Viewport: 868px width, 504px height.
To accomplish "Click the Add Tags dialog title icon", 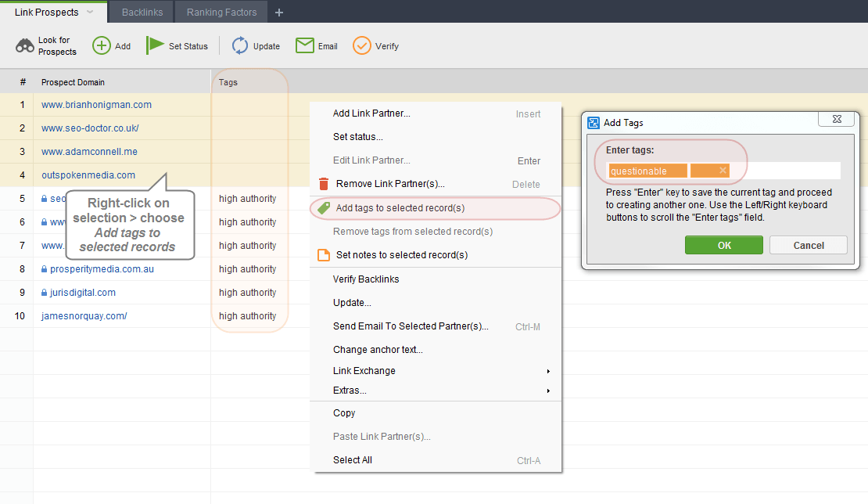I will (x=594, y=123).
